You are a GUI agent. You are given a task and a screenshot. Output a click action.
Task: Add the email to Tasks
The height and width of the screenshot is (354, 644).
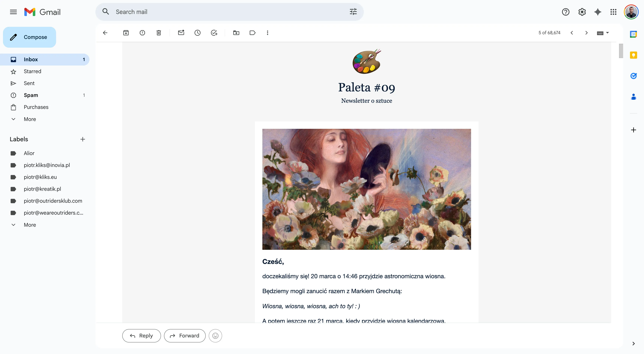pyautogui.click(x=214, y=33)
